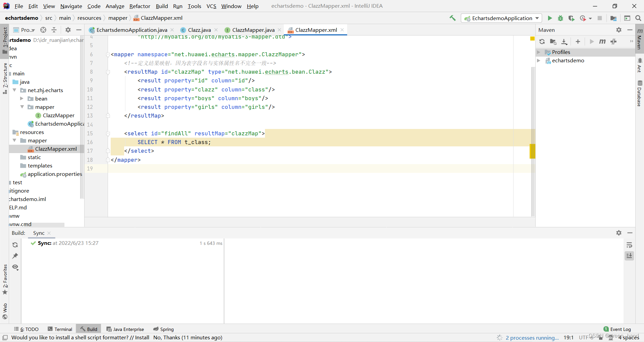Download Sources via Maven panel download icon
The height and width of the screenshot is (342, 644).
pyautogui.click(x=564, y=42)
